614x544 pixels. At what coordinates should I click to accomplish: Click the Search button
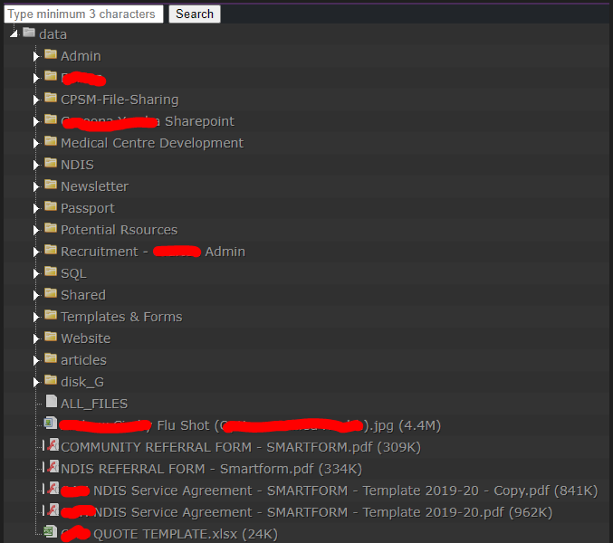click(x=194, y=14)
